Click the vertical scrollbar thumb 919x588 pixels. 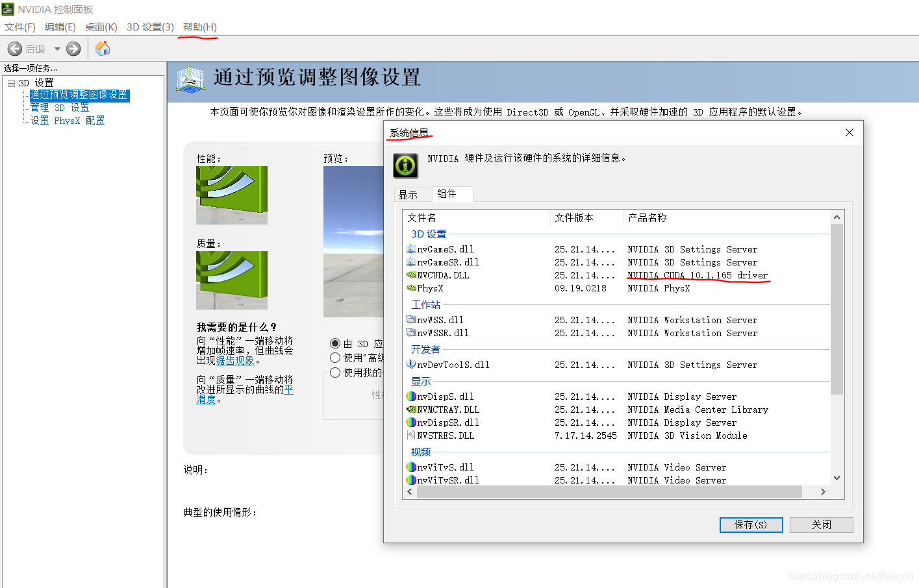(837, 310)
